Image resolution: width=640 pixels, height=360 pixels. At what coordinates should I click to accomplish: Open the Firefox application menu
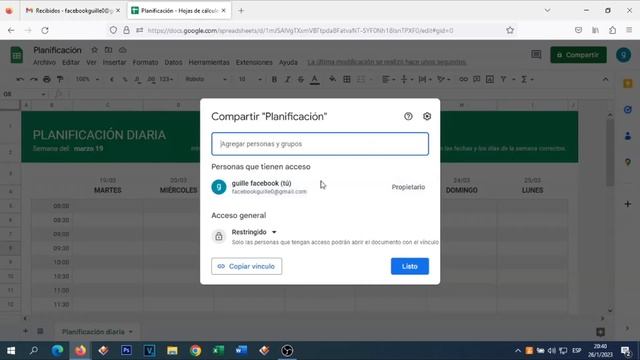point(629,30)
